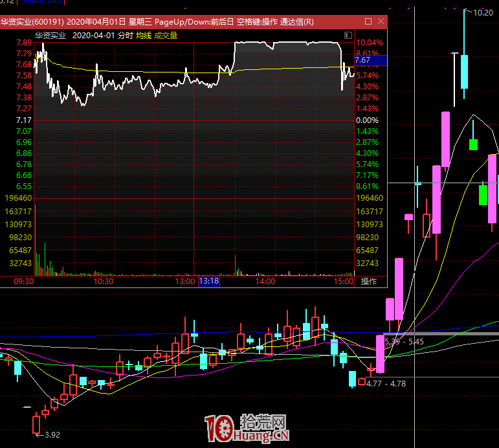Close the 华资实业 intraday popup window

(381, 21)
